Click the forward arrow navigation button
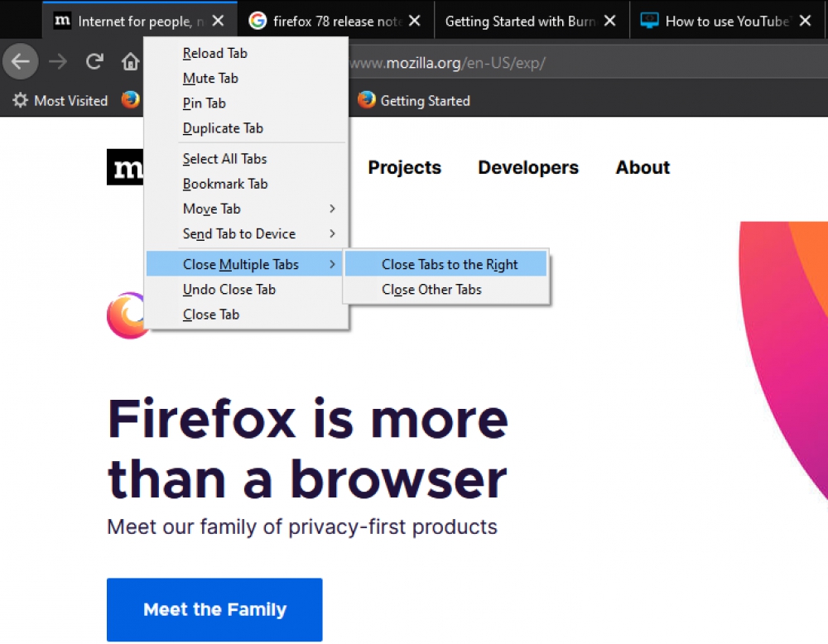The image size is (828, 644). tap(58, 62)
